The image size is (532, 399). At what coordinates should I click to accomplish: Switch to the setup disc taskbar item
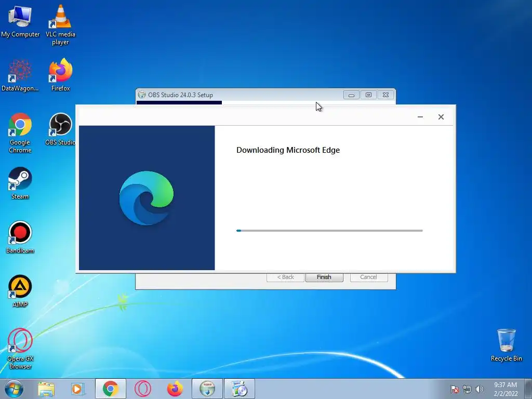[240, 389]
